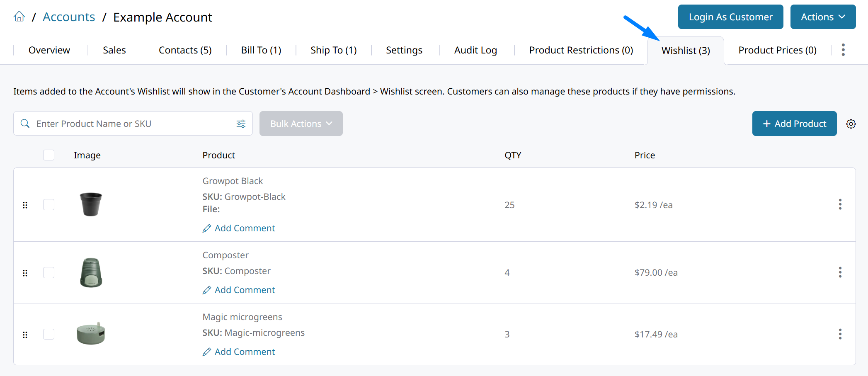
Task: Open the Magic microgreens product image
Action: click(x=91, y=333)
